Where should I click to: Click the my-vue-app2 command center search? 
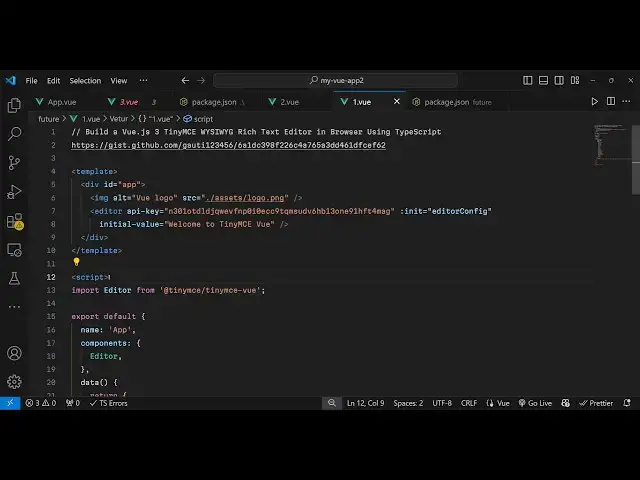(336, 80)
